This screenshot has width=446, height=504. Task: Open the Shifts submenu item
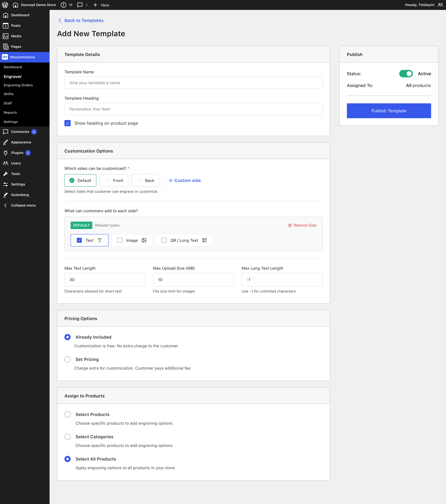click(x=9, y=94)
